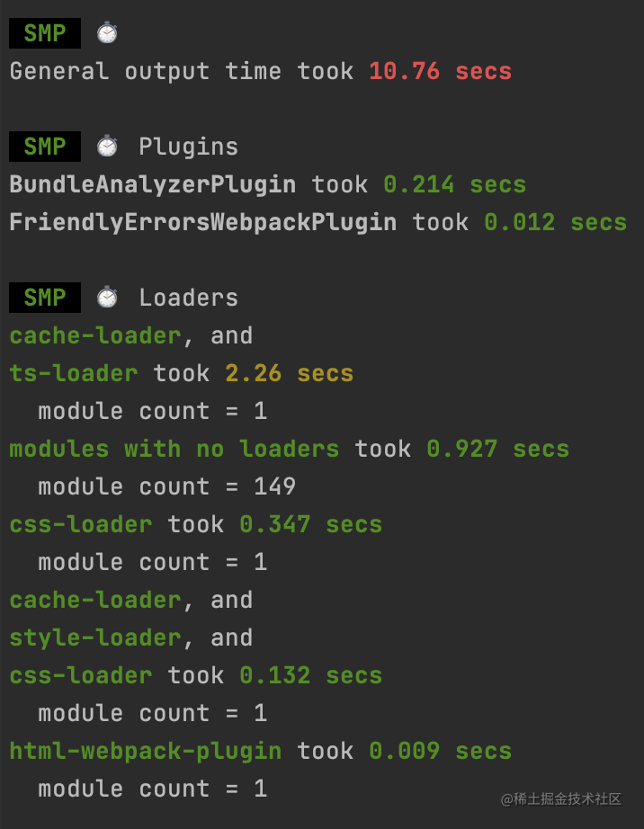Click the FriendlyErrorsWebpackPlugin text
The width and height of the screenshot is (644, 829).
(203, 223)
